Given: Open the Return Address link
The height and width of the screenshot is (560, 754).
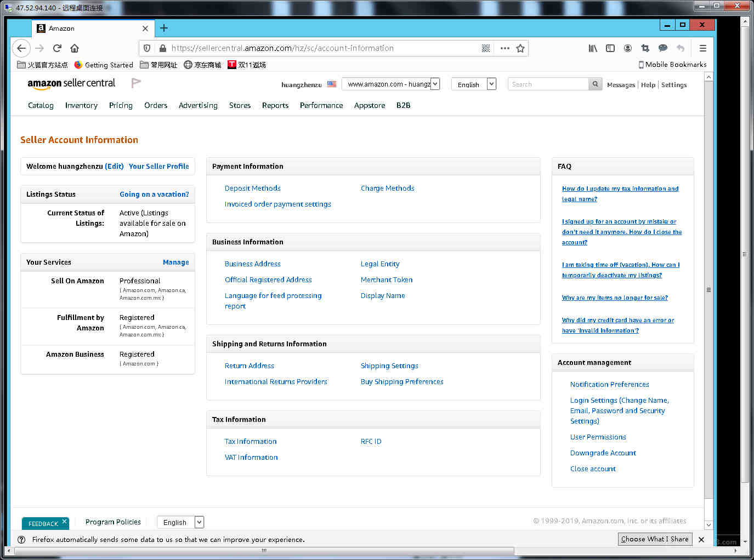Looking at the screenshot, I should pos(249,365).
